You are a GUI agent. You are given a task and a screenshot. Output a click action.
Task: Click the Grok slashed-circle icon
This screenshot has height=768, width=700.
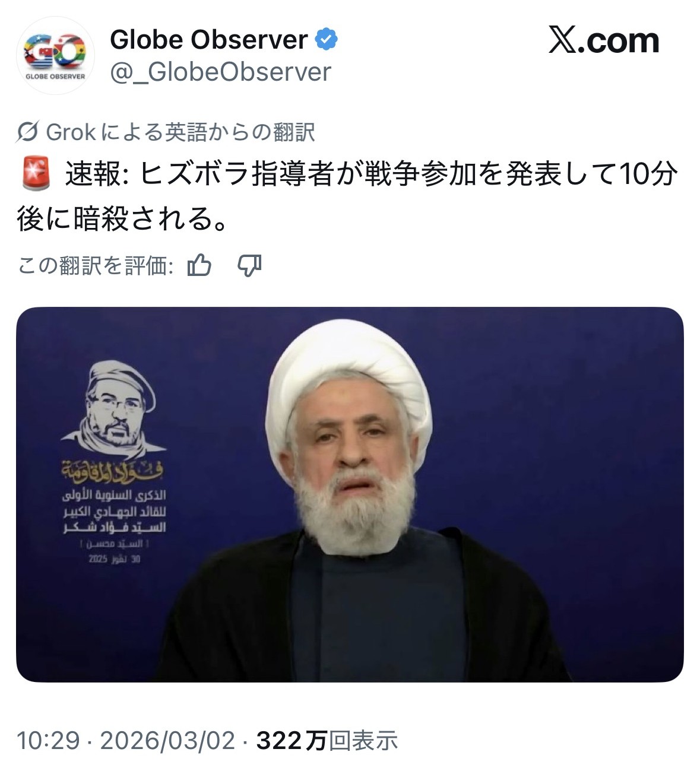coord(28,132)
